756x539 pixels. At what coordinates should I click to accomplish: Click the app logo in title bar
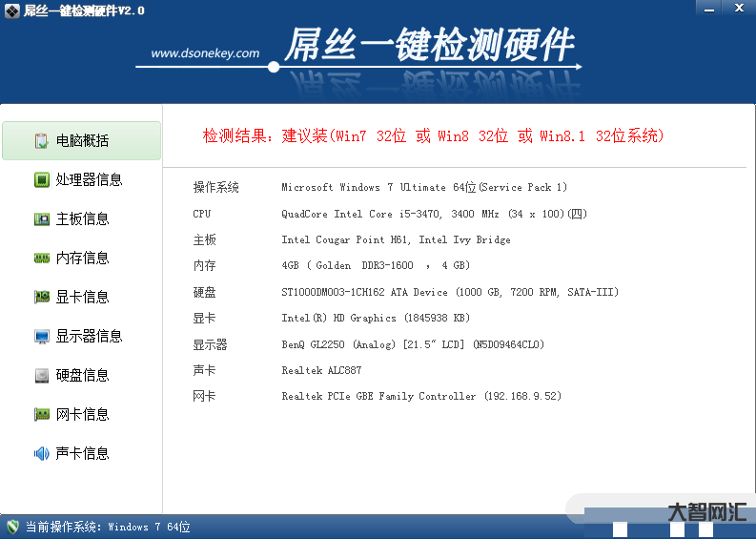tap(12, 10)
